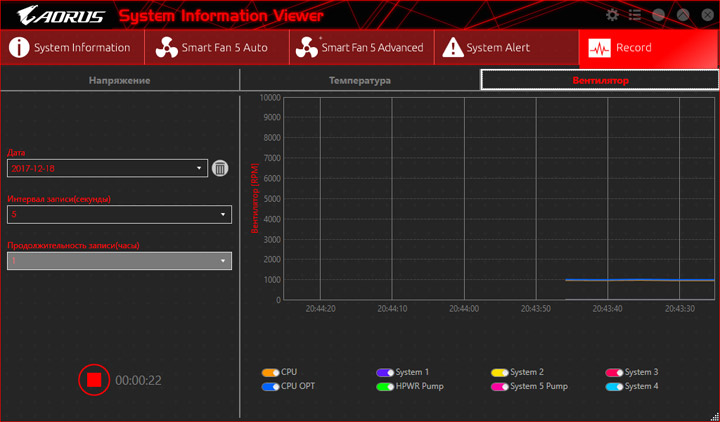Click the recording timer 00:00:22

138,380
